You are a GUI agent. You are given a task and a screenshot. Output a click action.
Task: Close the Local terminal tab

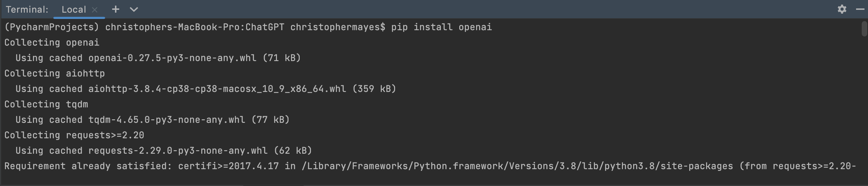coord(95,10)
